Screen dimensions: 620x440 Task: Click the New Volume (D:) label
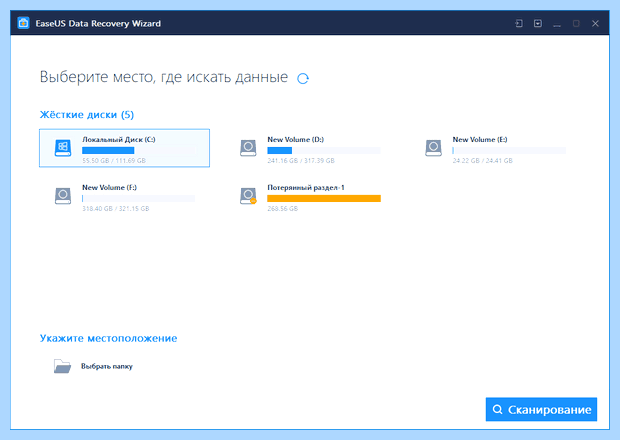pyautogui.click(x=295, y=139)
